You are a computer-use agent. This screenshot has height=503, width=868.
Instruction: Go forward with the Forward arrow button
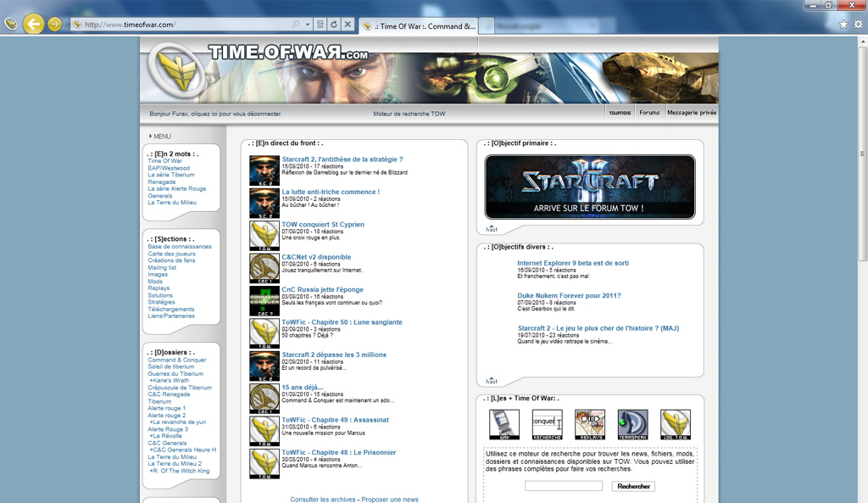point(55,24)
